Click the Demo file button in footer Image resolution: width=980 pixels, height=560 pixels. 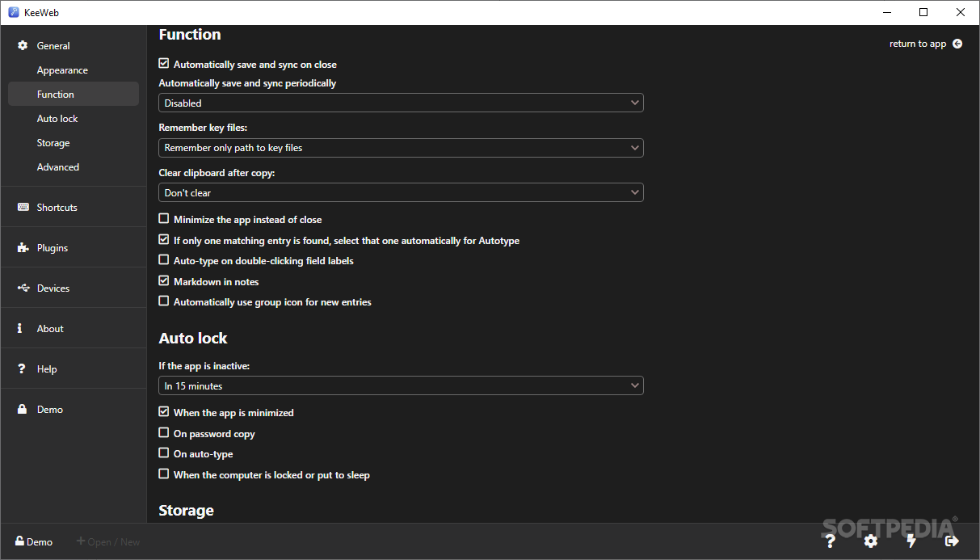pyautogui.click(x=34, y=541)
